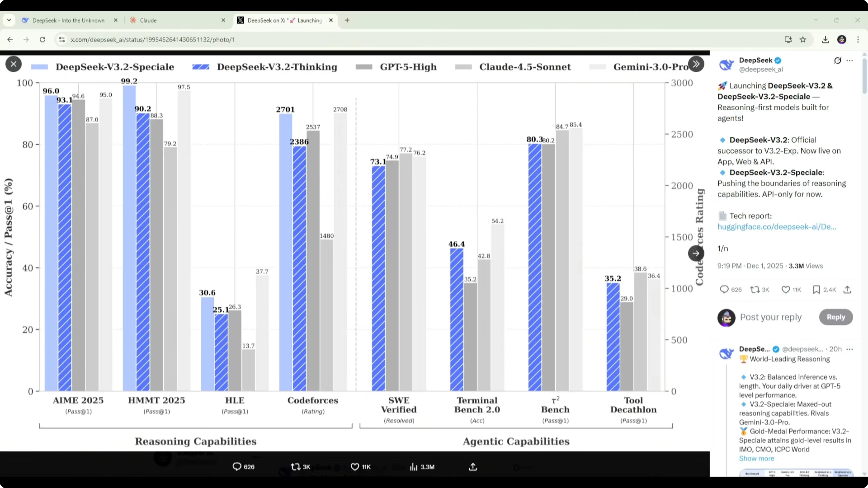Close the photo viewer with the X
868x488 pixels.
[x=13, y=64]
